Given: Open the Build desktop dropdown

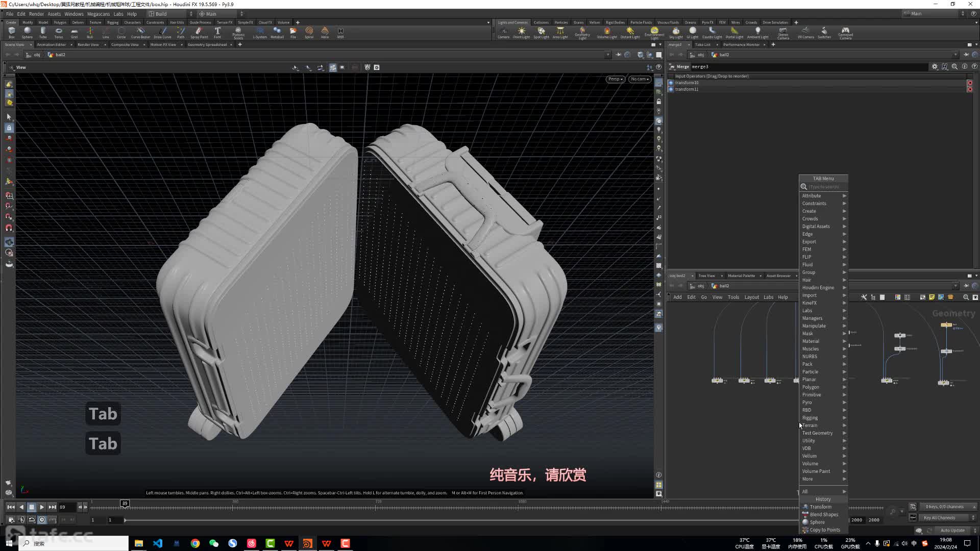Looking at the screenshot, I should pos(171,14).
